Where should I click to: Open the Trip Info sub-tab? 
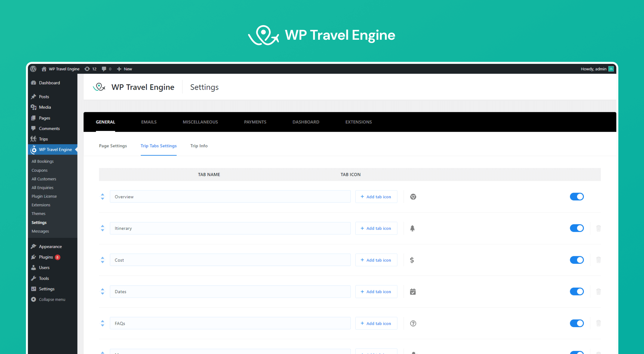pyautogui.click(x=199, y=146)
